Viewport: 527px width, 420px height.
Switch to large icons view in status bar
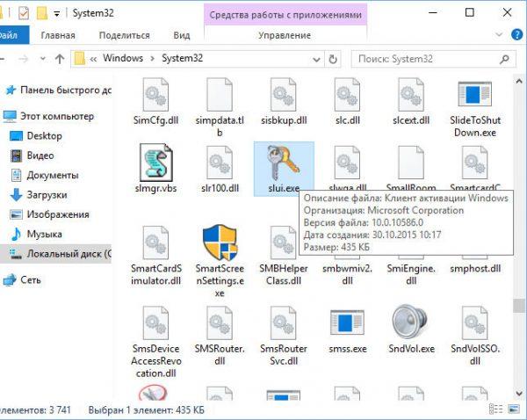[x=514, y=409]
